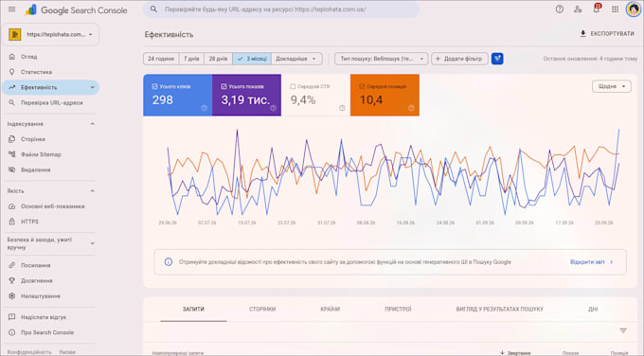Image resolution: width=644 pixels, height=356 pixels.
Task: Open the Google apps grid
Action: 615,9
